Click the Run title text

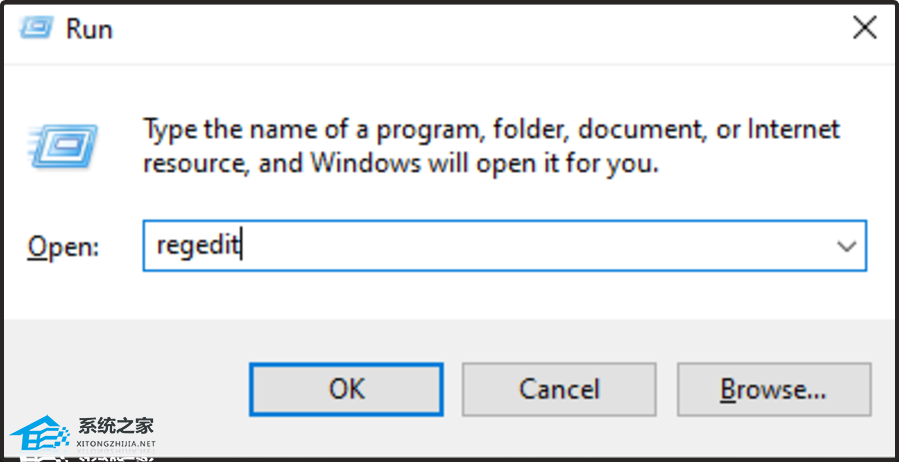(x=89, y=28)
